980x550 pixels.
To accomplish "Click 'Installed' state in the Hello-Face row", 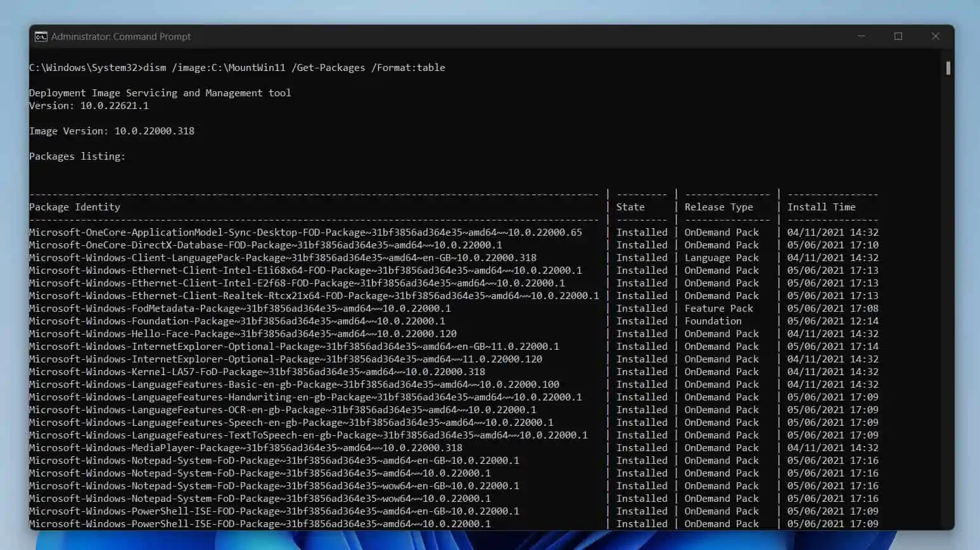I will (x=642, y=334).
